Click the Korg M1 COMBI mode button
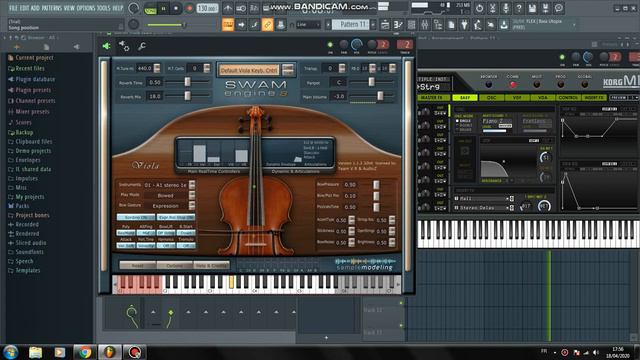The image size is (640, 360). pos(513,84)
